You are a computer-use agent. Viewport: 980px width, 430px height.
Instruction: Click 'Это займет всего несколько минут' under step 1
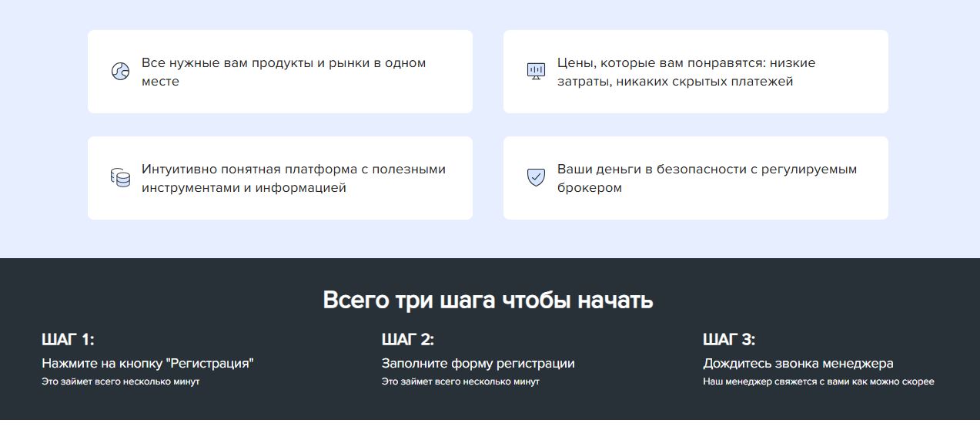[x=120, y=381]
